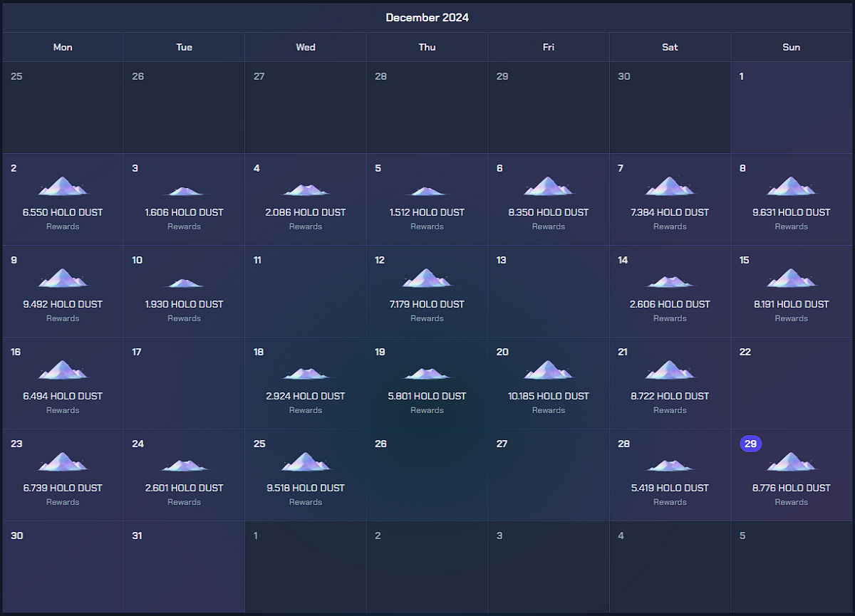Open the reward icon on December 6
Screen dimensions: 855x616
(549, 186)
